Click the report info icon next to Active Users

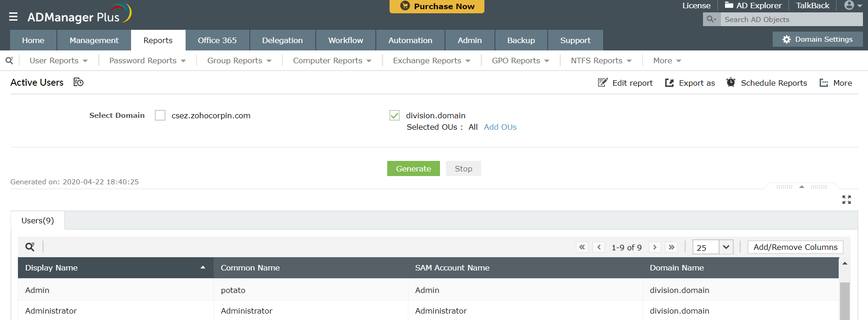(x=78, y=82)
